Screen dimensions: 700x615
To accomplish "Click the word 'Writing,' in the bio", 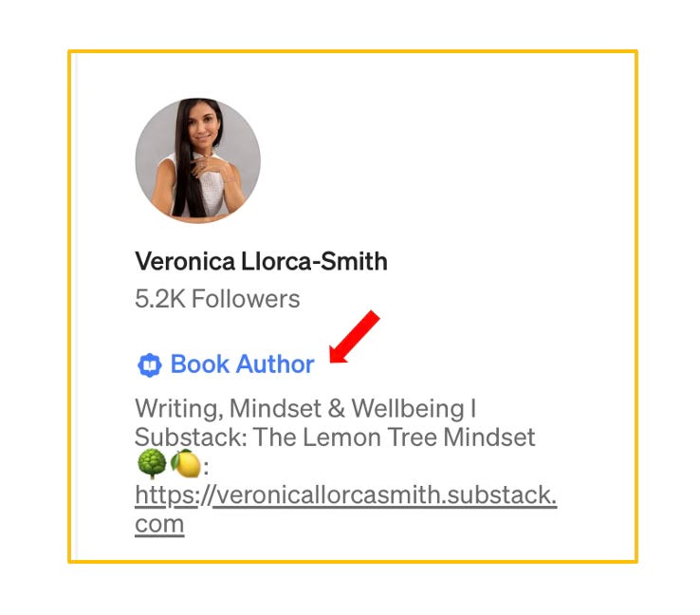I will (x=178, y=409).
